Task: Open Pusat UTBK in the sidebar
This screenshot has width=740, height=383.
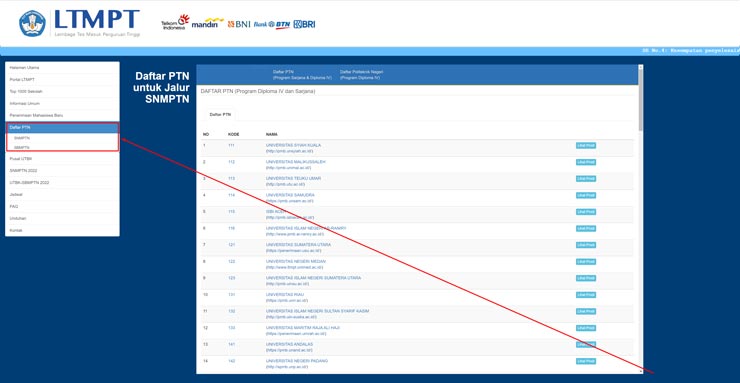Action: coord(62,159)
